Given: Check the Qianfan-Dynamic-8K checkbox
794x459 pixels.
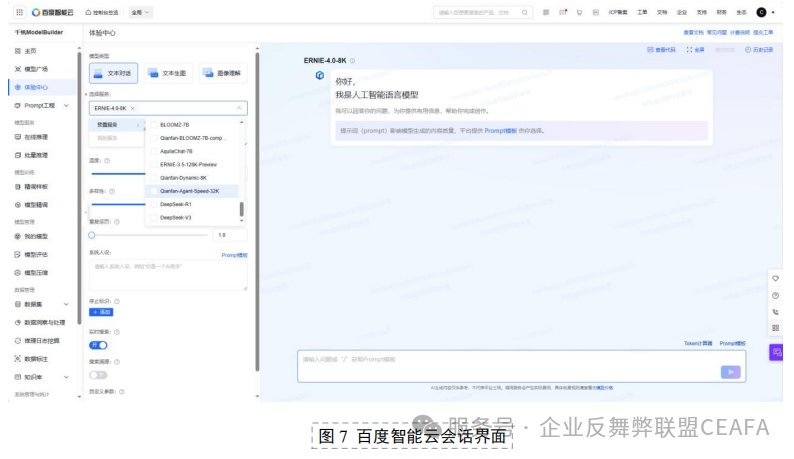Looking at the screenshot, I should (x=154, y=178).
